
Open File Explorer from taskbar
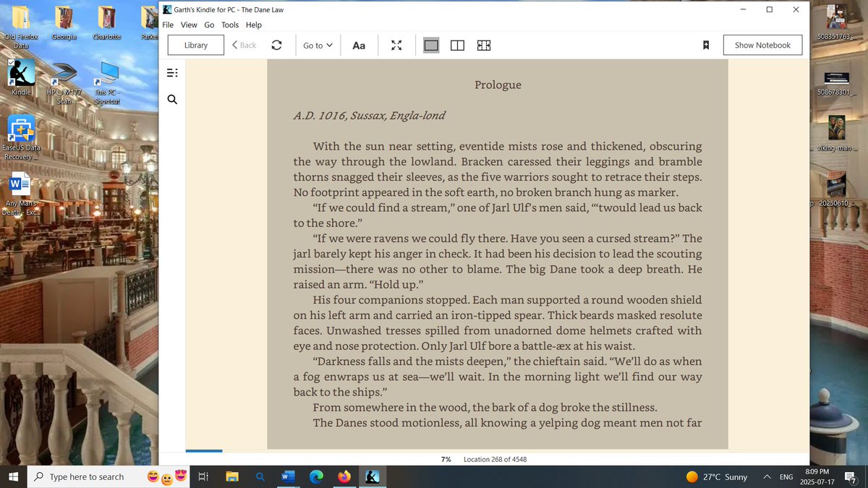click(x=232, y=476)
